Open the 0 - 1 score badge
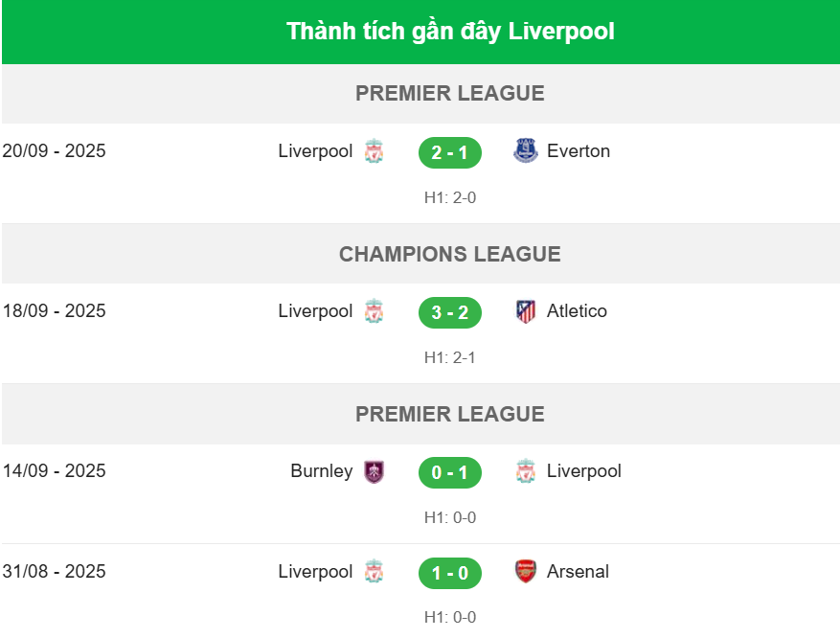Image resolution: width=840 pixels, height=638 pixels. [450, 472]
